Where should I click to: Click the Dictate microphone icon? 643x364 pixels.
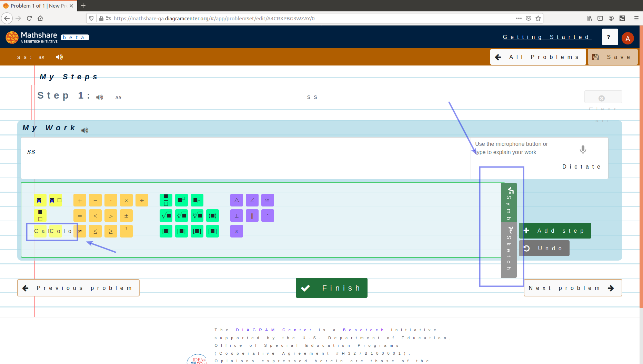click(583, 150)
